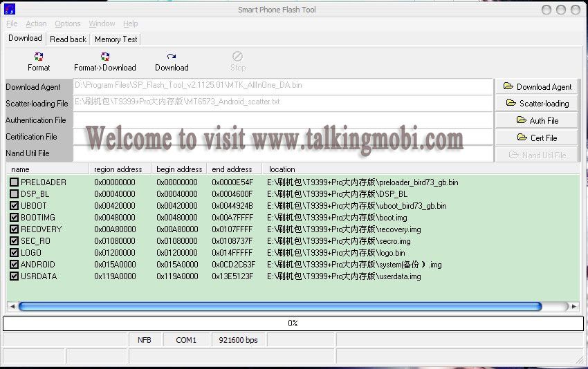
Task: Open the Options menu
Action: (68, 23)
